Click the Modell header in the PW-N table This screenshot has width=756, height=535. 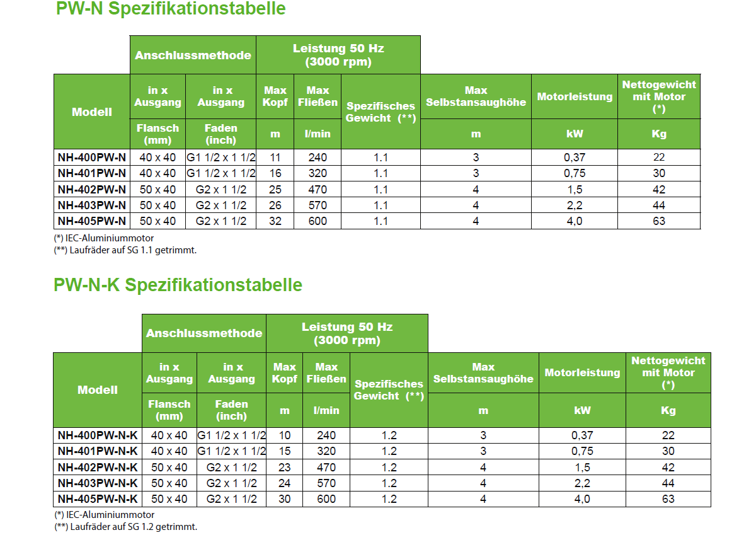coord(92,112)
